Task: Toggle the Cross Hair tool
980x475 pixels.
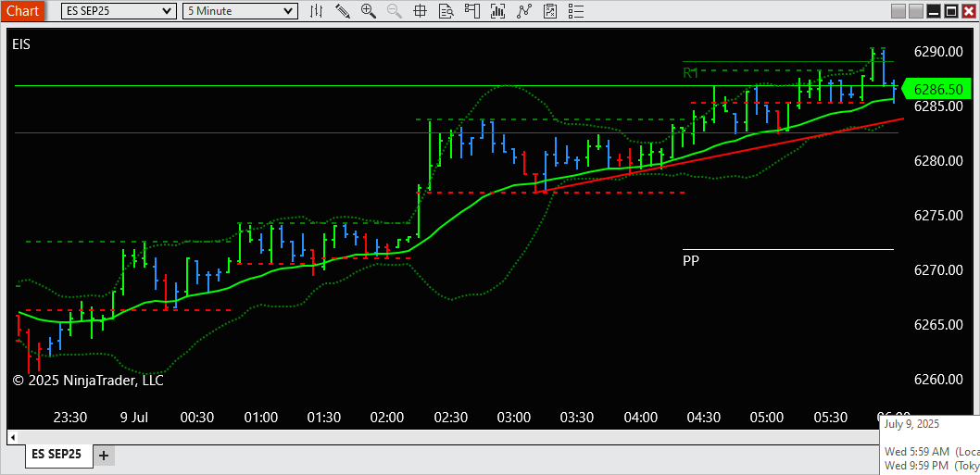Action: (420, 10)
